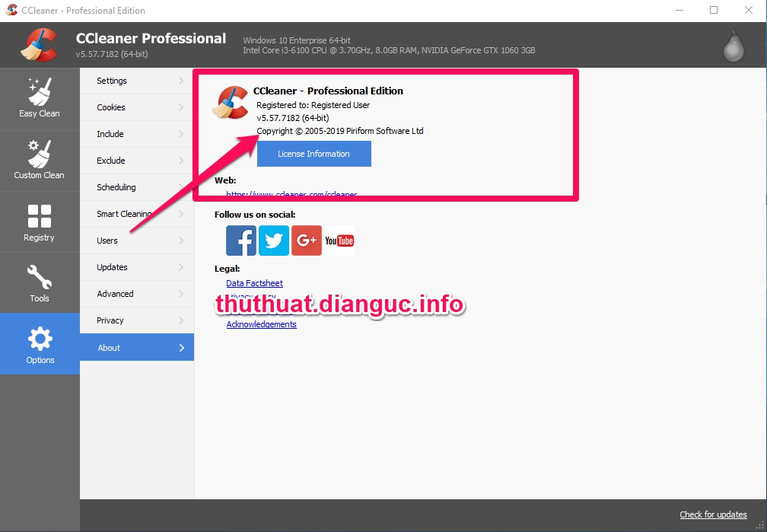
Task: Click chevron next to Updates
Action: pos(181,266)
